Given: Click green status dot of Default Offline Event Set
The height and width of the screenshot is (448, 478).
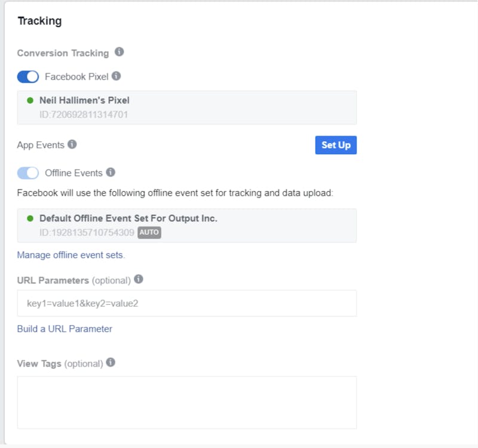Looking at the screenshot, I should [x=30, y=218].
